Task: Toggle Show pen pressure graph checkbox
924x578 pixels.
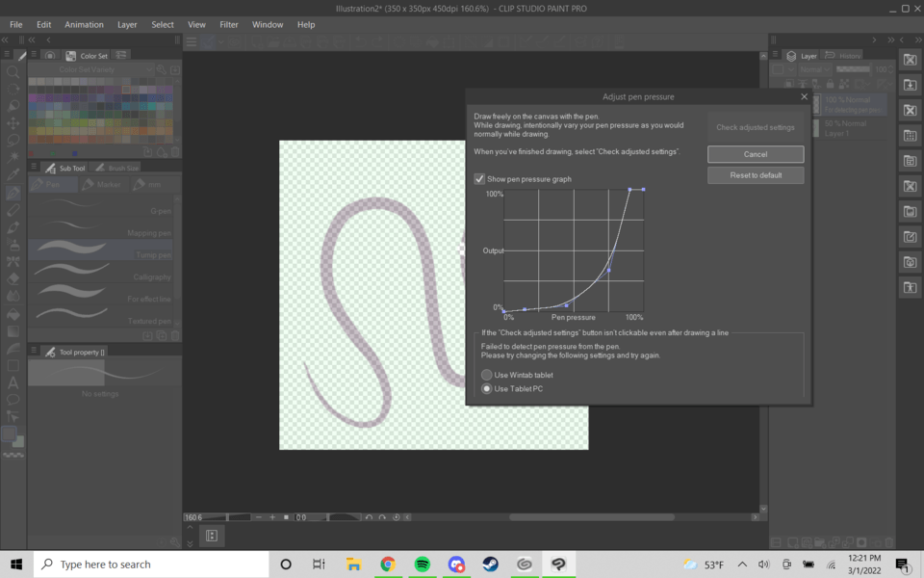Action: pyautogui.click(x=479, y=179)
